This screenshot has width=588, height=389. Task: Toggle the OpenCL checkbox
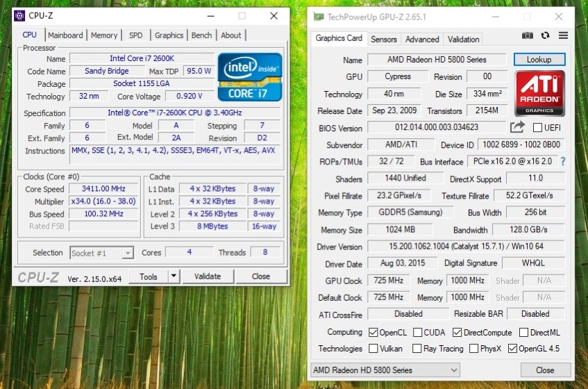coord(373,333)
